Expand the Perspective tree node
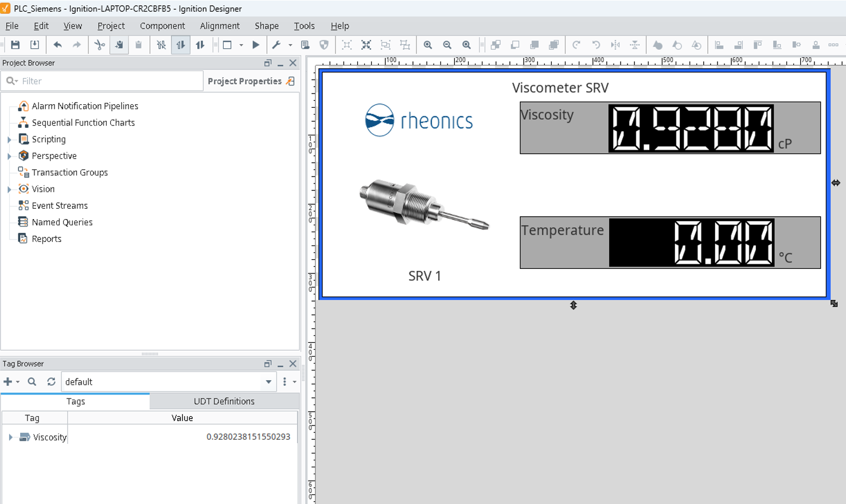Viewport: 846px width, 504px height. point(9,156)
